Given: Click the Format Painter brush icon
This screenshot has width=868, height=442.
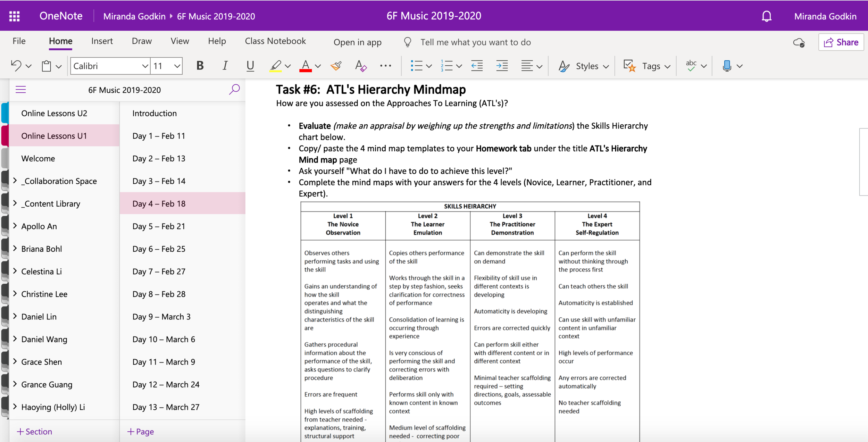Looking at the screenshot, I should click(336, 66).
